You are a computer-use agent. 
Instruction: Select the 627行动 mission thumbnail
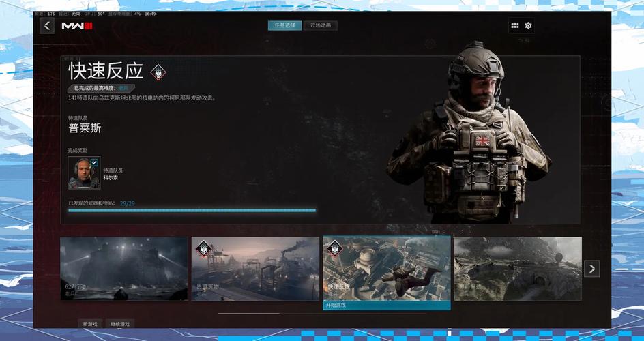click(x=124, y=269)
